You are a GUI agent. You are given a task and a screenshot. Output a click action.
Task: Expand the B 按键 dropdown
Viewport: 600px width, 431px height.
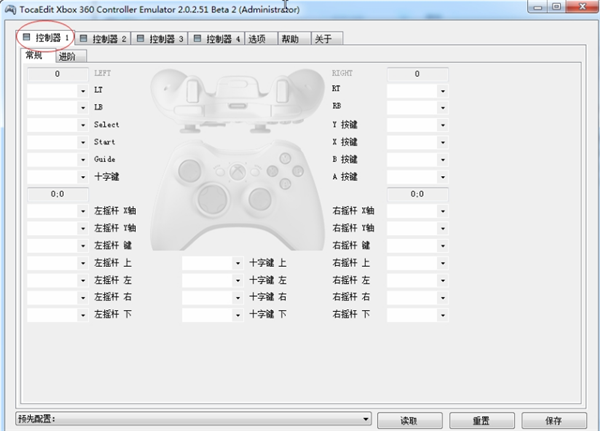417,160
